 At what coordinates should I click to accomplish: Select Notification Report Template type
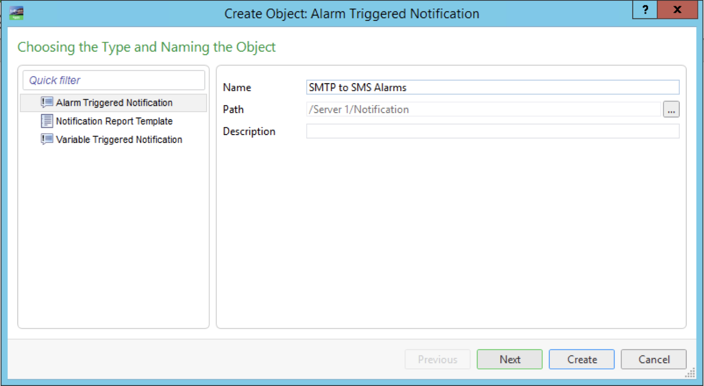[x=114, y=121]
